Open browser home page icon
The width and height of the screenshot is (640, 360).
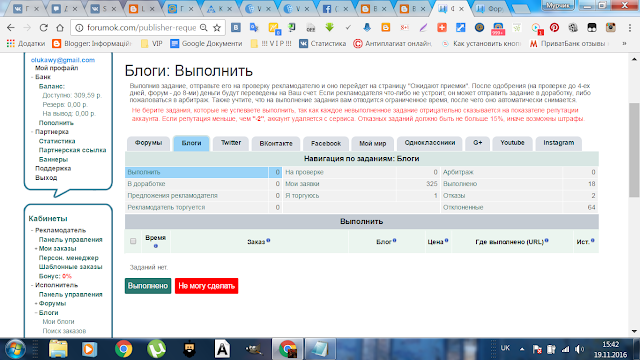pos(60,28)
